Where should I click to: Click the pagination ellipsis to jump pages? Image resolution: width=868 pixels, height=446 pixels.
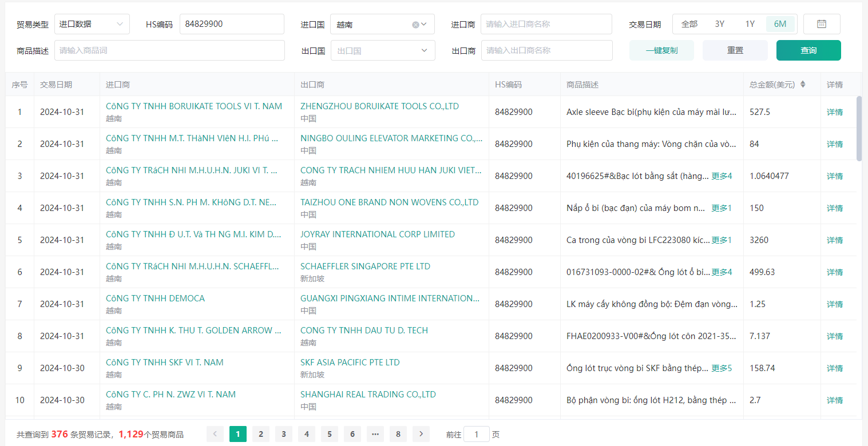375,434
